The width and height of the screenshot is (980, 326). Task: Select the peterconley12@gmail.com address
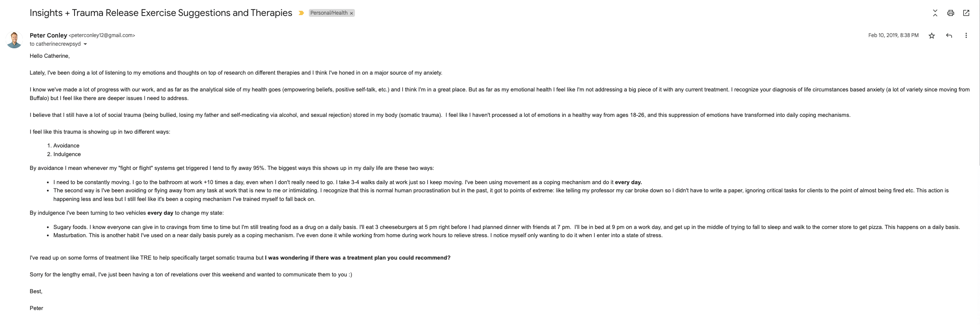(102, 35)
